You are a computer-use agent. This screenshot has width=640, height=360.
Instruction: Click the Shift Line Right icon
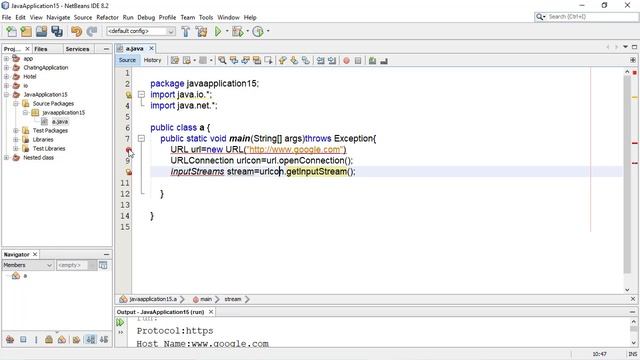pos(332,61)
